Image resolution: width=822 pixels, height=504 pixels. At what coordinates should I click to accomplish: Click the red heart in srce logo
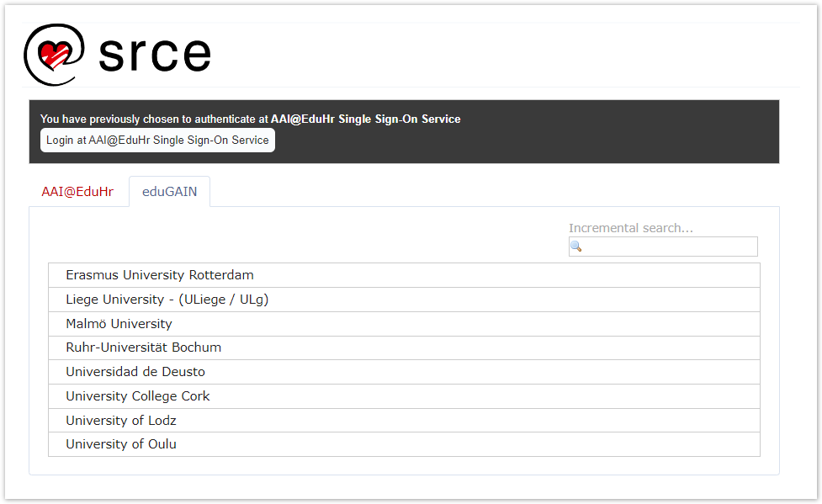(x=56, y=56)
